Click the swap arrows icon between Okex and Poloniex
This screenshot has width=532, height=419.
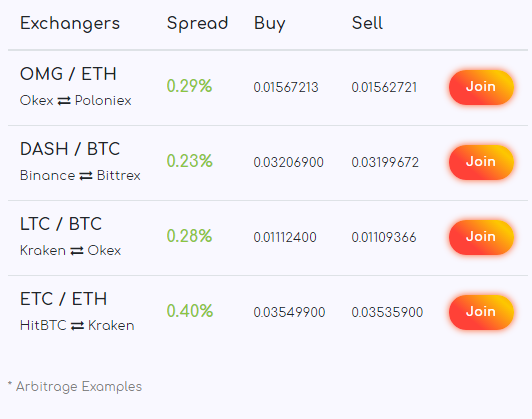[x=64, y=101]
